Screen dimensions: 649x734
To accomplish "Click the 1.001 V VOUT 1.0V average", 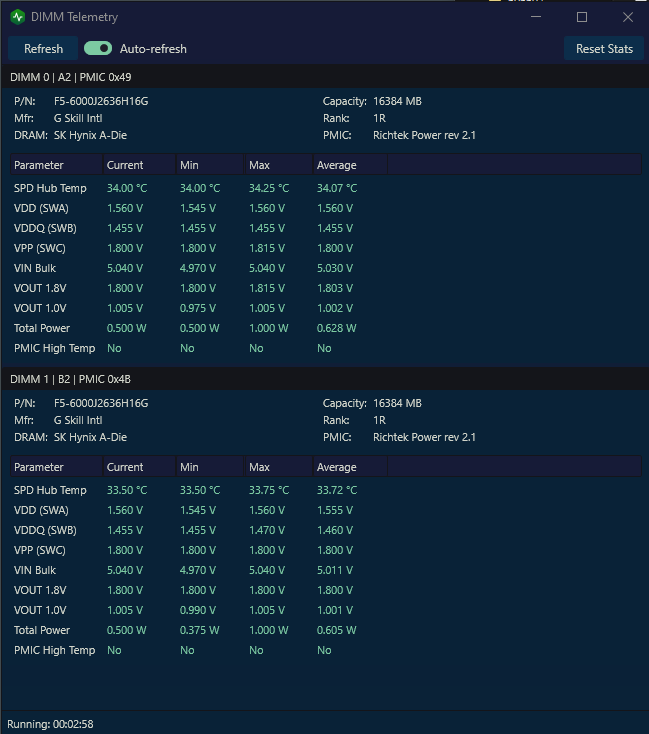I will [x=335, y=610].
